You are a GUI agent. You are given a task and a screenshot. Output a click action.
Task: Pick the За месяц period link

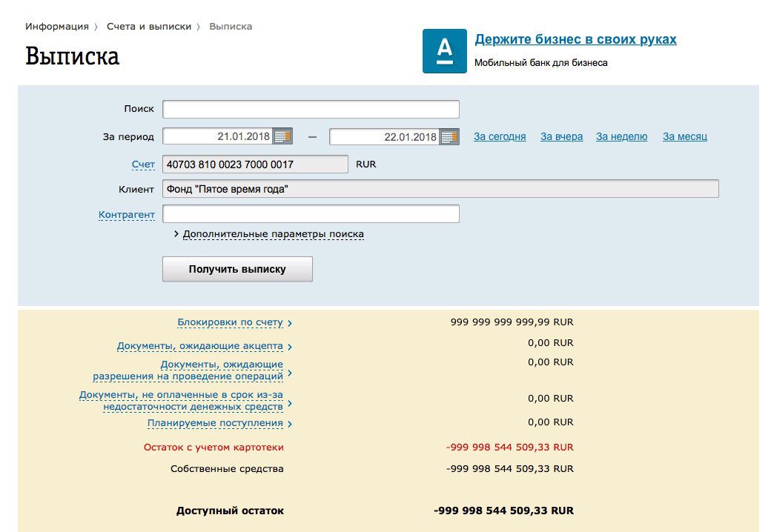point(684,136)
